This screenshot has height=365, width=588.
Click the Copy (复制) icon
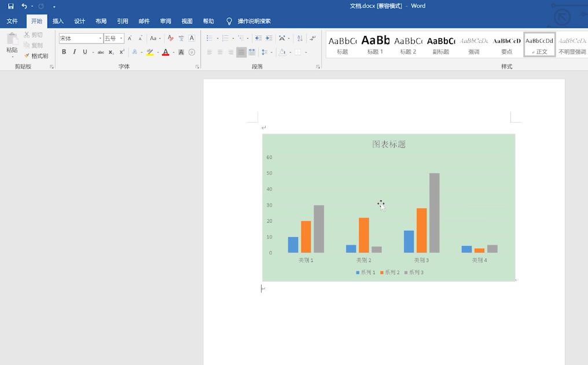point(27,45)
